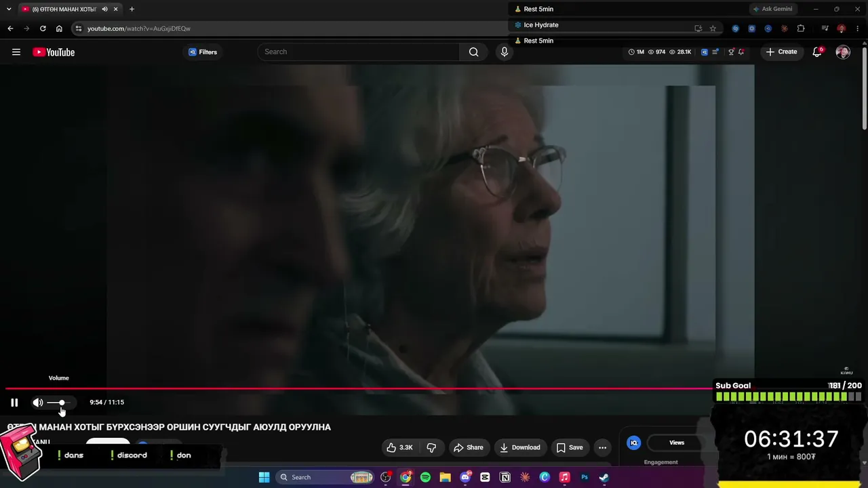Open a new browser tab
Image resolution: width=868 pixels, height=488 pixels.
132,9
